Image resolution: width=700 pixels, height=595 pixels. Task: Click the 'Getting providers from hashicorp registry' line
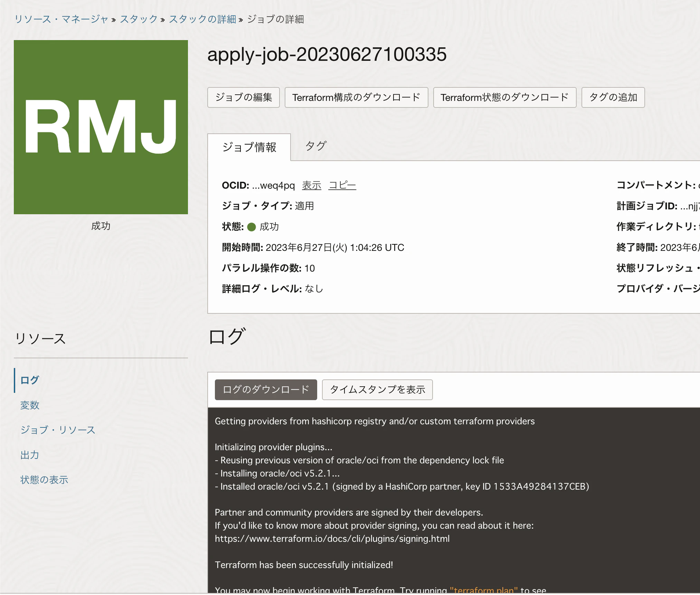click(375, 421)
